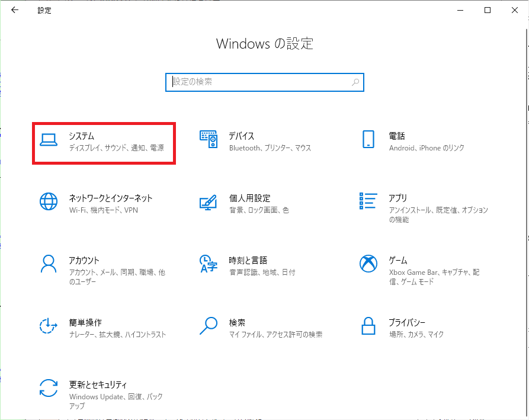The image size is (529, 420).
Task: Maximize the 設定 window
Action: pos(488,10)
